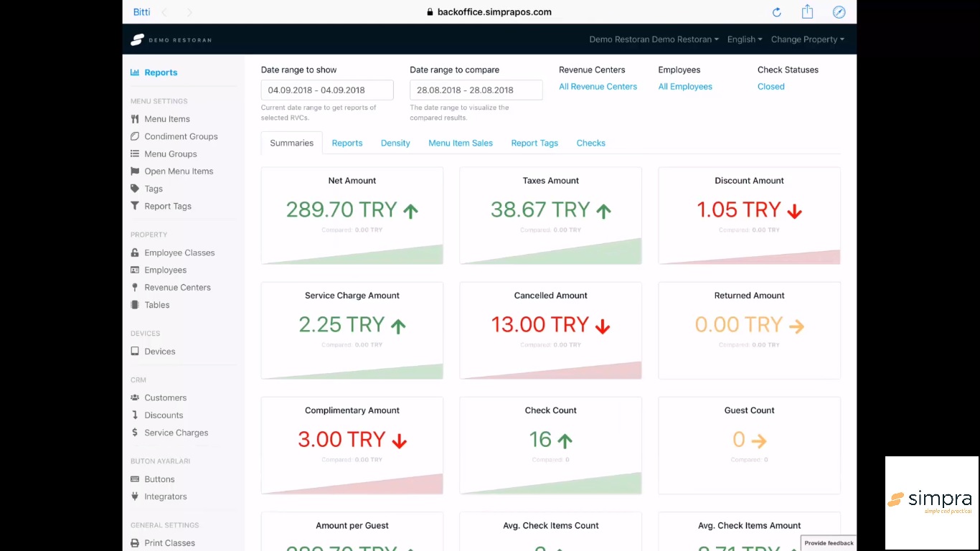Click the Report Tags funnel icon

135,206
